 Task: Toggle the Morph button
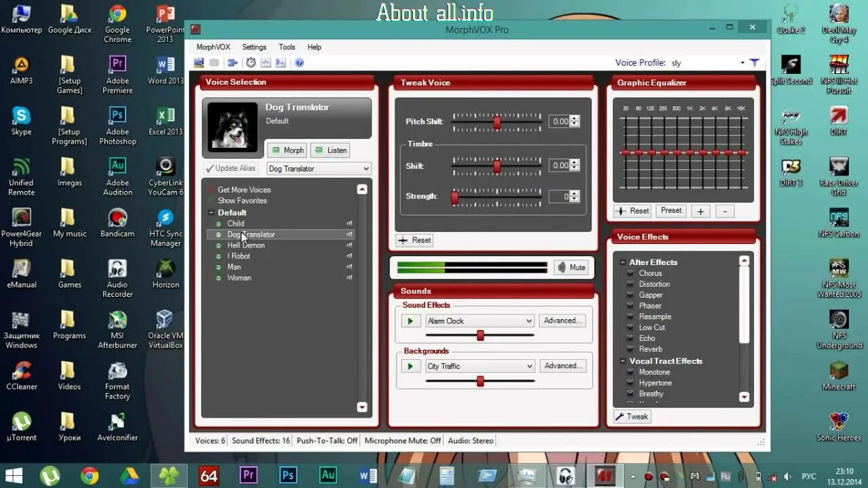coord(288,150)
